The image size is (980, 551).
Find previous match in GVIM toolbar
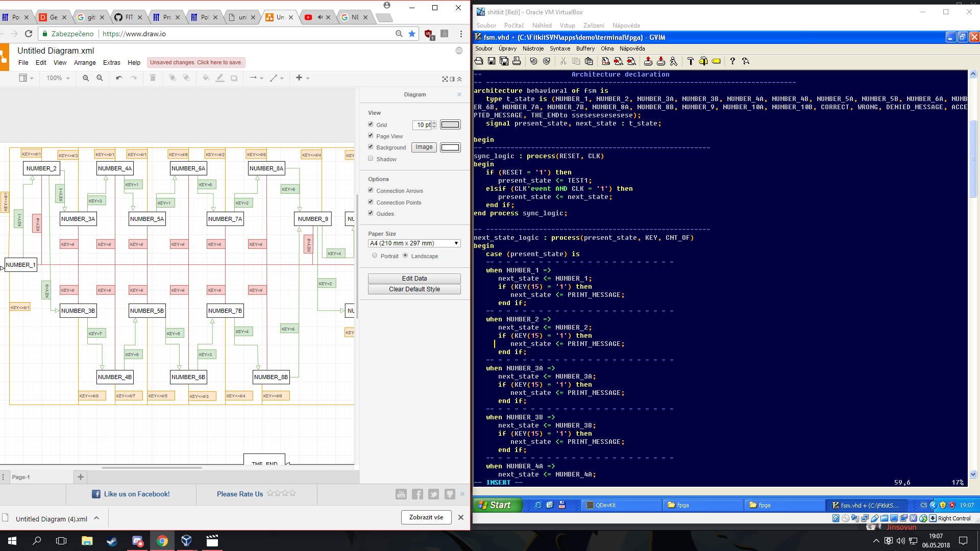(x=631, y=61)
